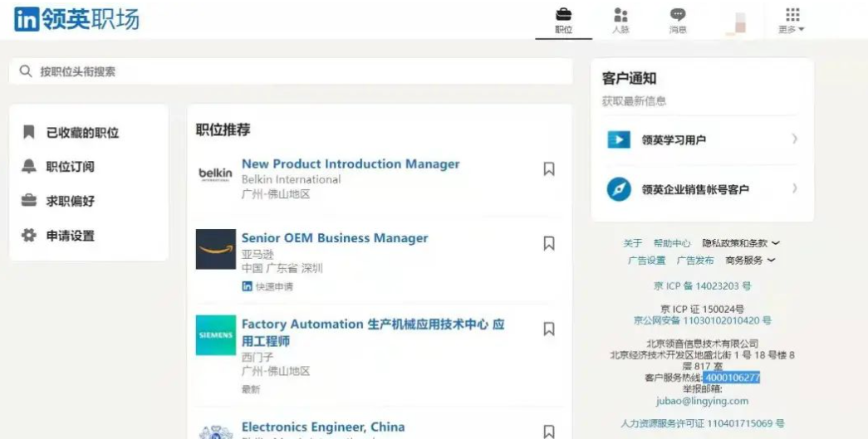Viewport: 868px width, 439px height.
Task: Bookmark the Factory Automation Siemens job
Action: click(x=548, y=329)
